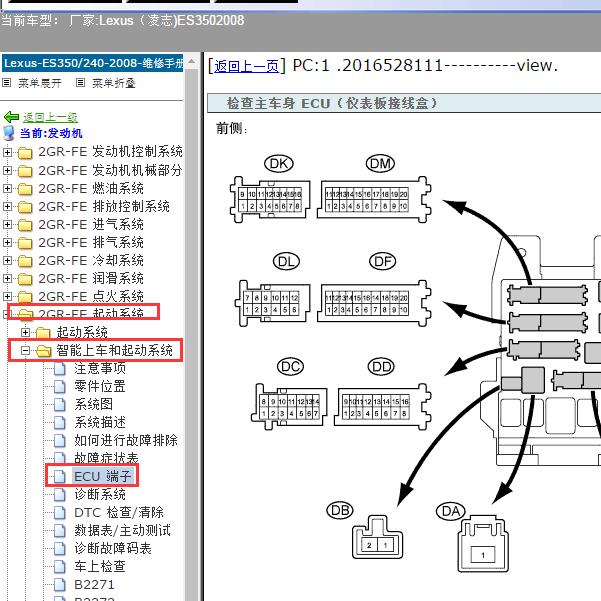Click page icon beside 系统描述

click(x=59, y=423)
